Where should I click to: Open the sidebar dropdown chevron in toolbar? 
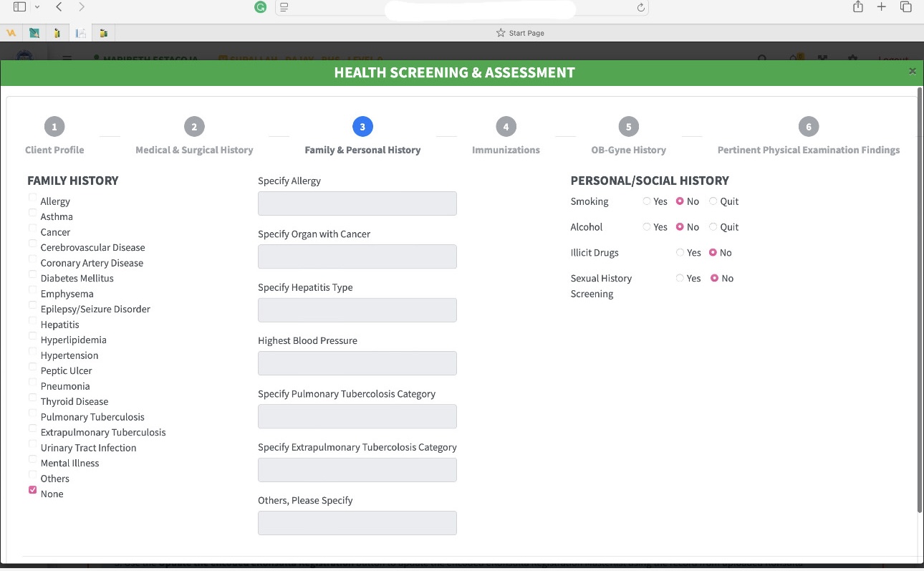pos(37,7)
